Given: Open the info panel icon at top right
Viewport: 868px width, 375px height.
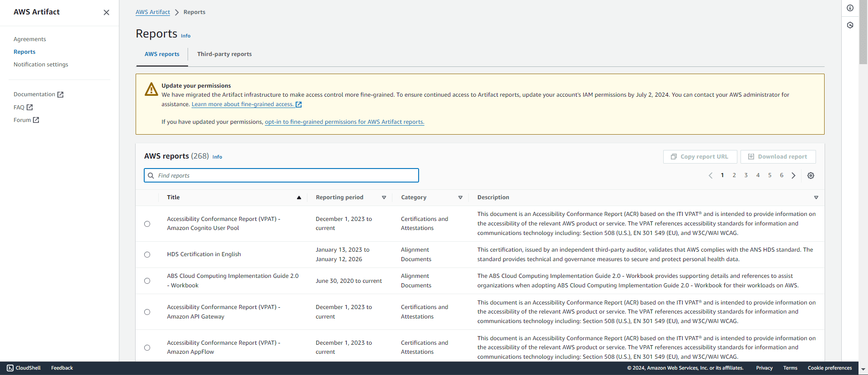Looking at the screenshot, I should [850, 8].
